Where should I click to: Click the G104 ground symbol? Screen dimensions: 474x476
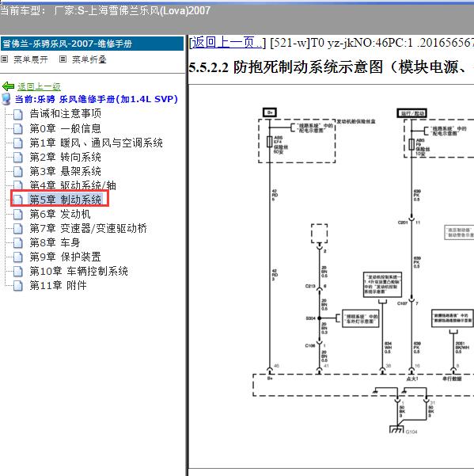point(396,430)
